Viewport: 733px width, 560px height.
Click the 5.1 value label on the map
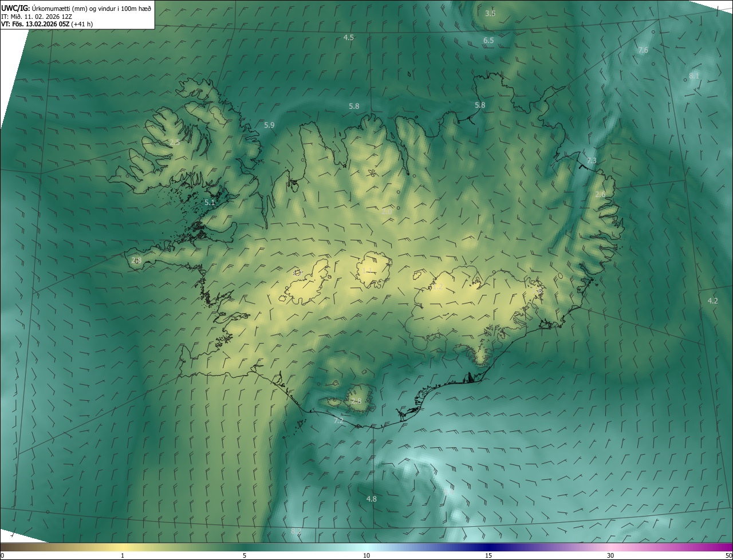[210, 202]
